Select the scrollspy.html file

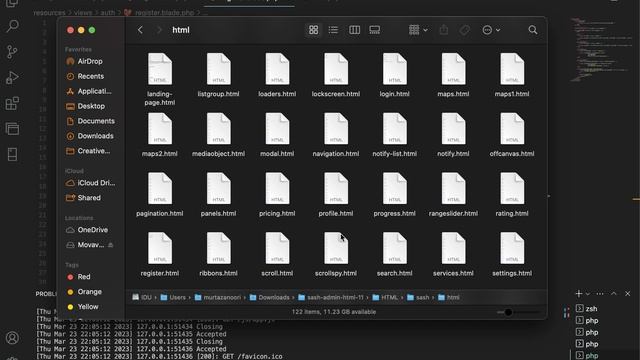(336, 254)
